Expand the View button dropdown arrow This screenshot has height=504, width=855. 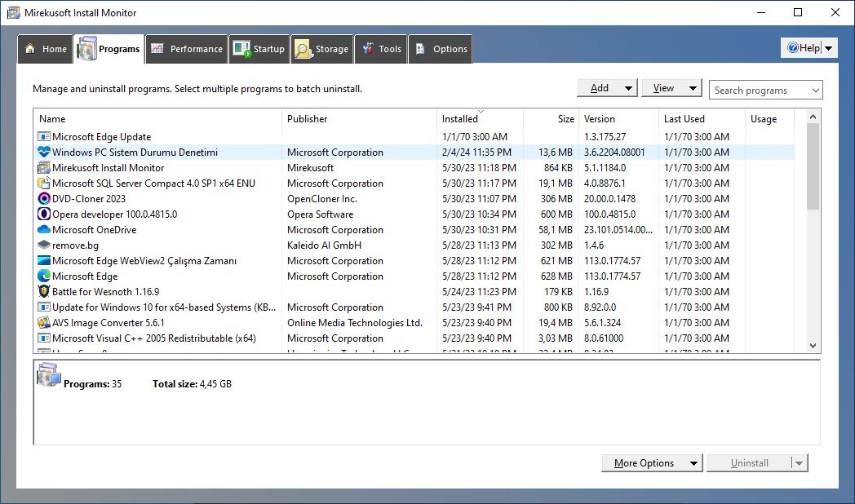(x=693, y=88)
